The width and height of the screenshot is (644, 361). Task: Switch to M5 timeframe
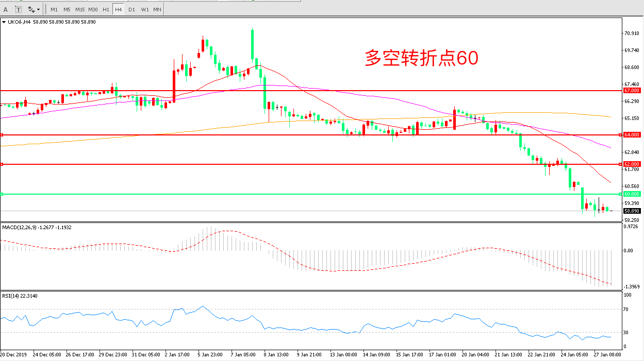pos(67,9)
